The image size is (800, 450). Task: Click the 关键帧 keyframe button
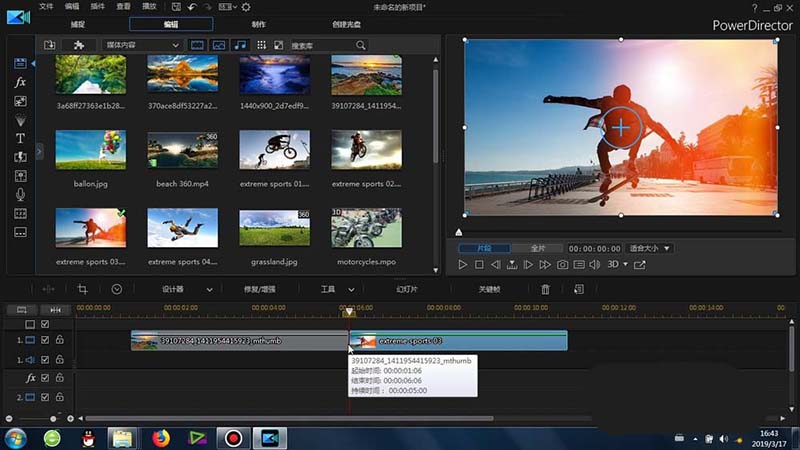pos(489,289)
